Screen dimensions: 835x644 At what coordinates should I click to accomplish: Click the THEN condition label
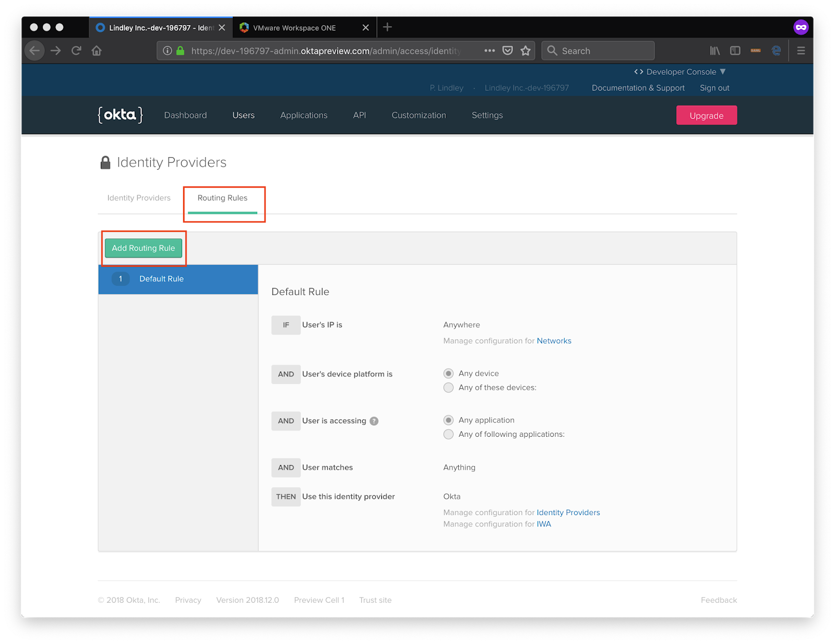coord(286,497)
